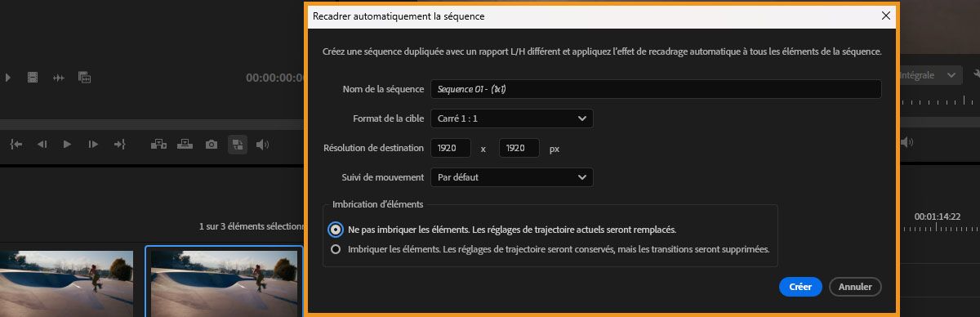
Task: Click the multi-clip frames icon
Action: 84,77
